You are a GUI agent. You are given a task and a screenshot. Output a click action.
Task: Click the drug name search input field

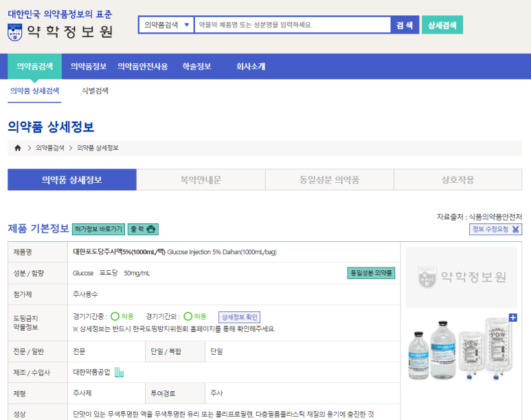point(292,25)
